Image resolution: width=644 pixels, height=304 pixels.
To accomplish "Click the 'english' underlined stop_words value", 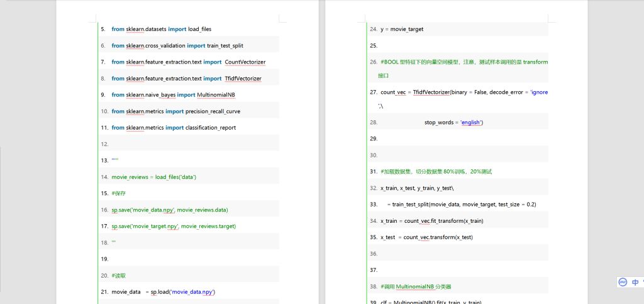I will click(x=470, y=122).
